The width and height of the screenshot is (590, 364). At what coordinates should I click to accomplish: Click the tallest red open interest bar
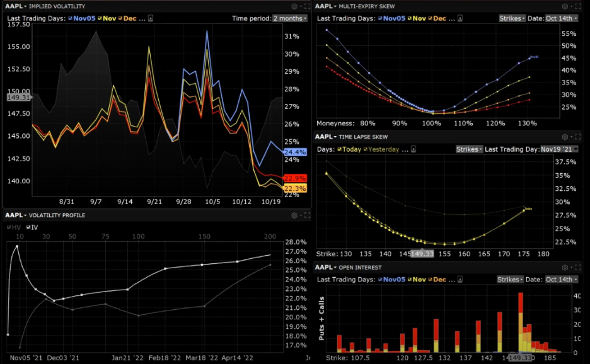[521, 303]
